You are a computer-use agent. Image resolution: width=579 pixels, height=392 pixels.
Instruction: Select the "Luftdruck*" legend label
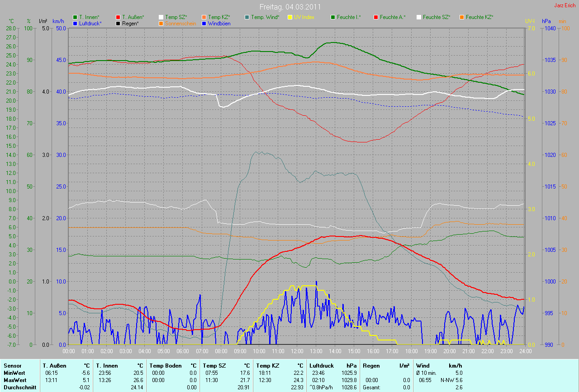click(90, 23)
